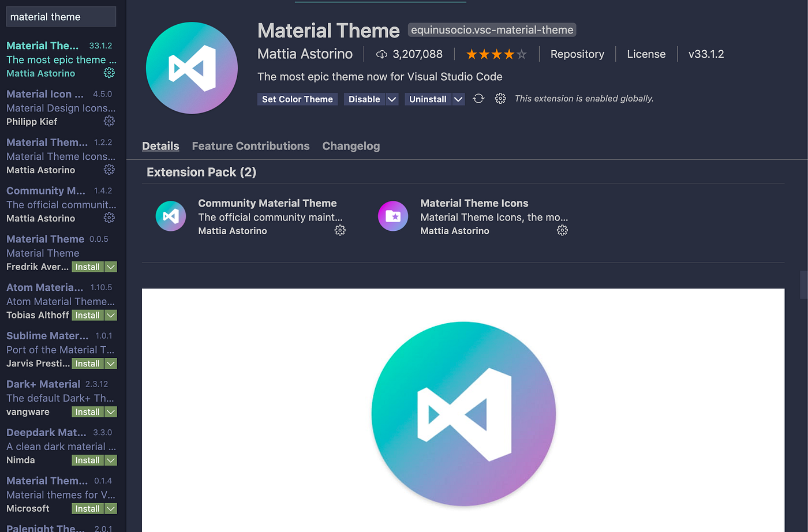Open the Repository link
Screen dimensions: 808x532
[577, 54]
